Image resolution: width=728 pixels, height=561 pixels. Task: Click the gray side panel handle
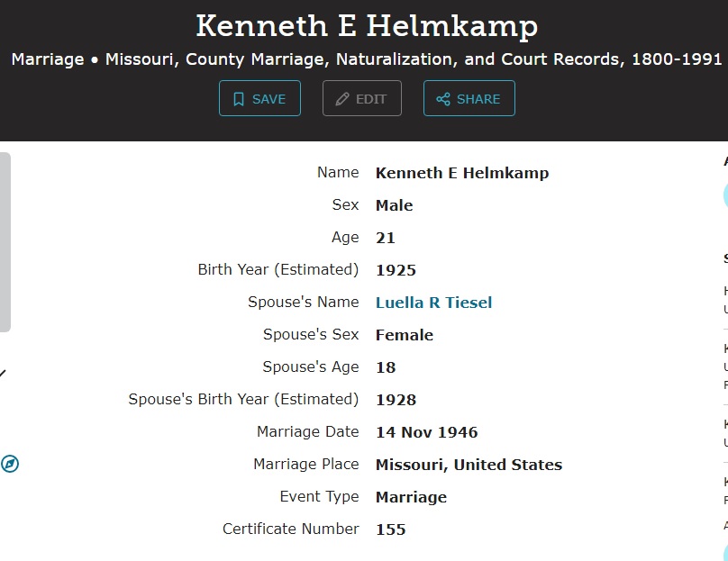(5, 242)
